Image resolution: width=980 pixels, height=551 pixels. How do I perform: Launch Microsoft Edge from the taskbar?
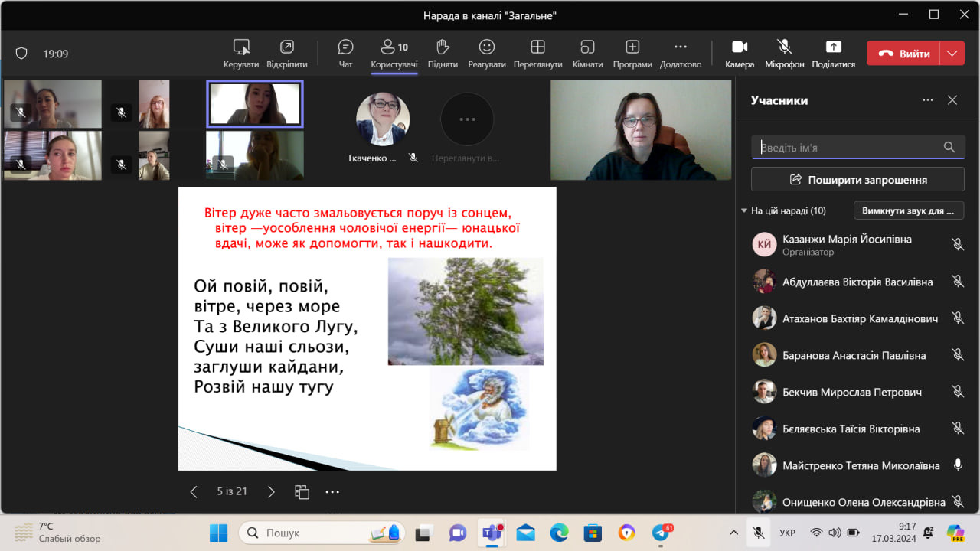point(559,533)
